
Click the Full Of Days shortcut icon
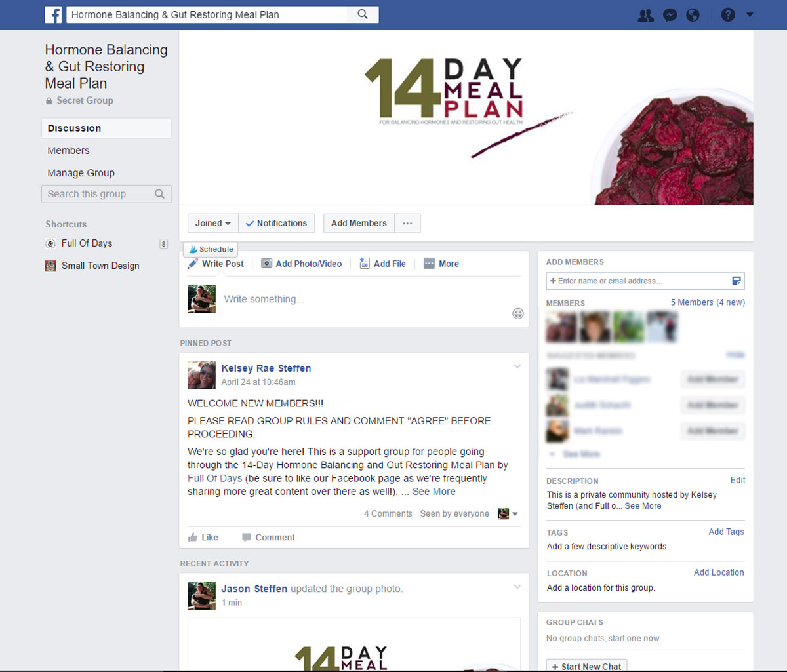tap(50, 244)
